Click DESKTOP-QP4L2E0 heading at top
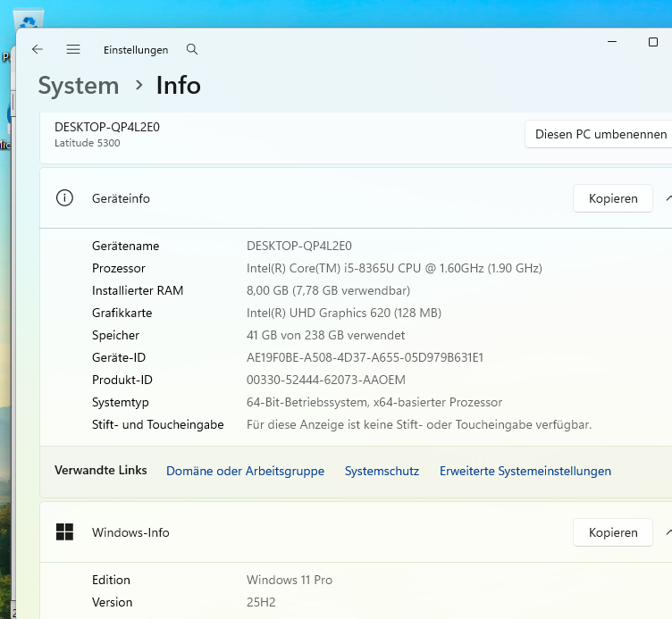Viewport: 672px width, 619px height. pos(107,127)
